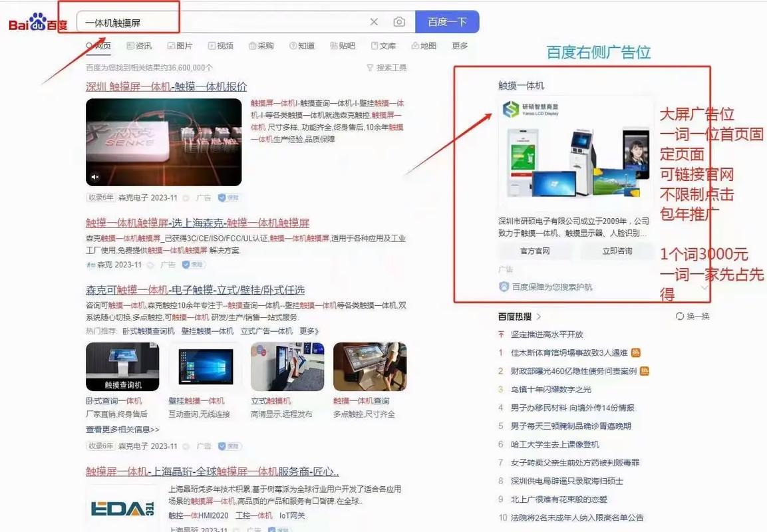
Task: Open hot search 男子办移民材料 向境外传14份情报
Action: pos(573,408)
